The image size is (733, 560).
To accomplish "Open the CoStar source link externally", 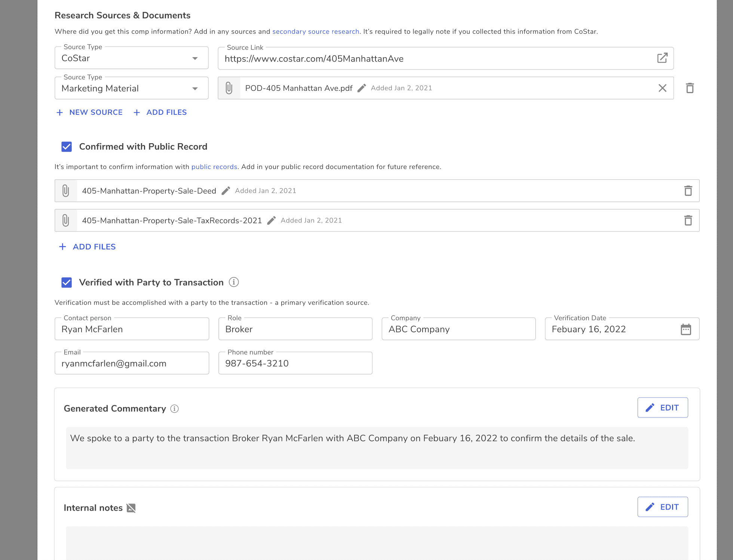I will click(662, 58).
